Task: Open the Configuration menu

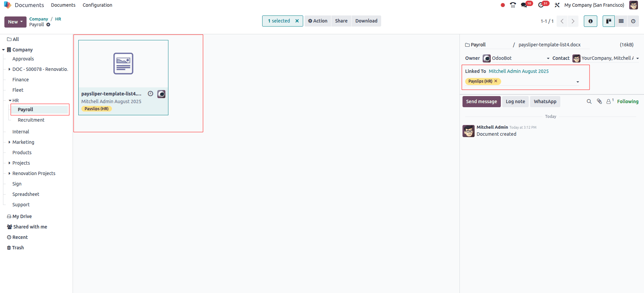Action: point(97,5)
